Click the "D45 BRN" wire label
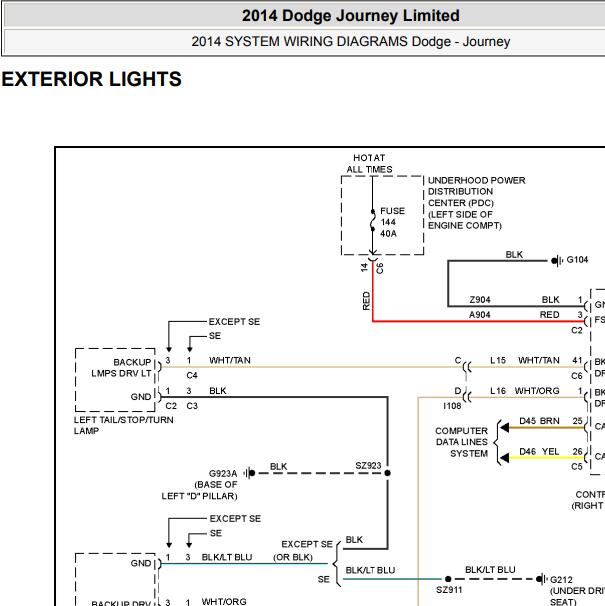This screenshot has width=605, height=606. [x=539, y=421]
